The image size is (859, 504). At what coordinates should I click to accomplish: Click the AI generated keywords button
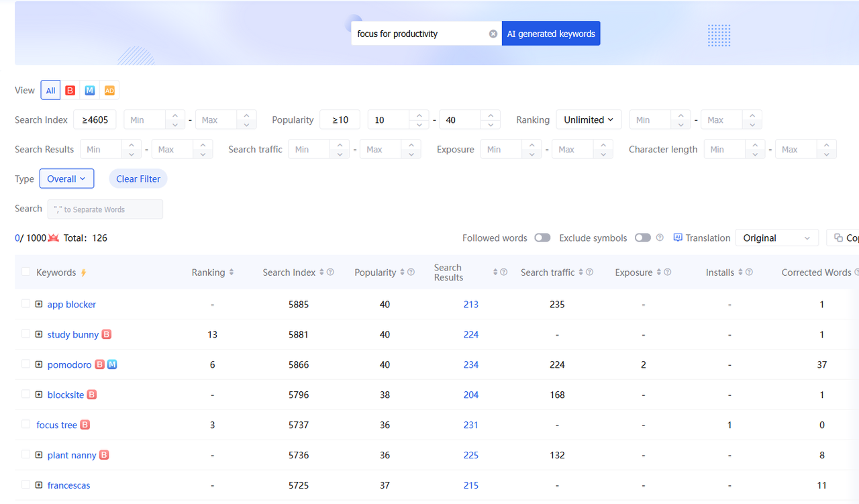click(x=551, y=34)
